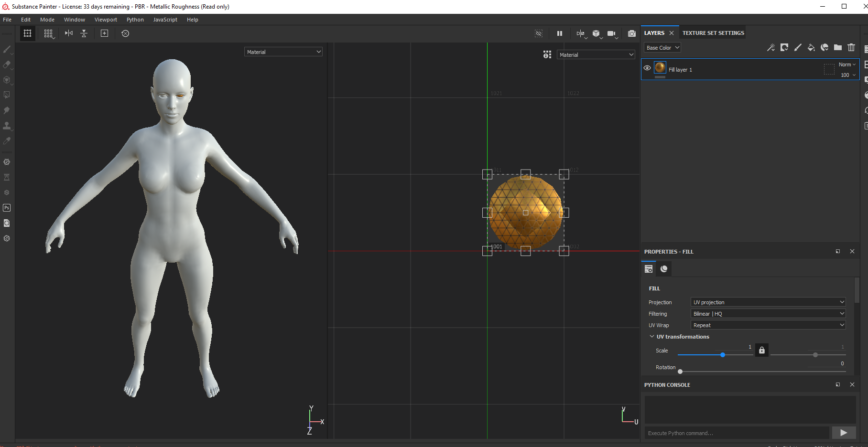This screenshot has height=447, width=868.
Task: Open the 3D viewport Material dropdown
Action: 283,52
